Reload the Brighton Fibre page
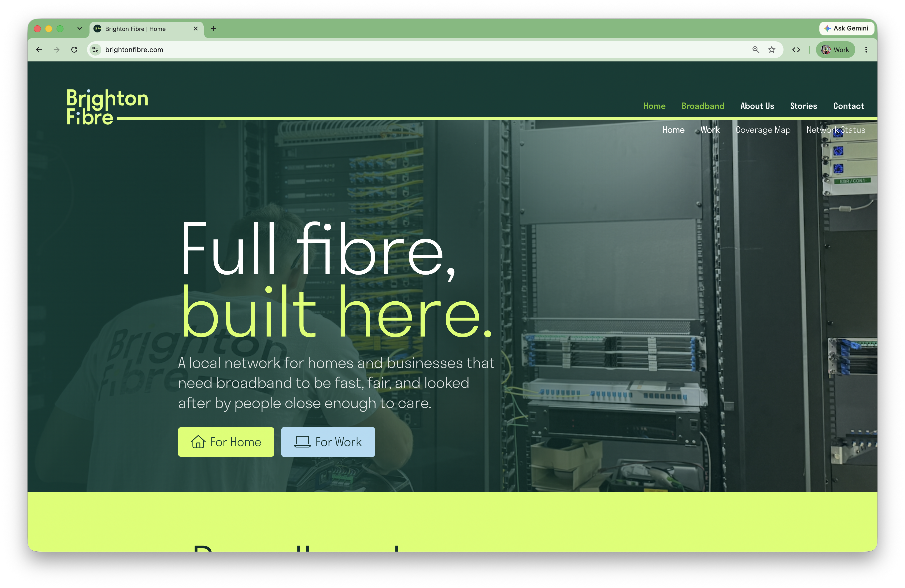The width and height of the screenshot is (905, 588). pyautogui.click(x=75, y=50)
